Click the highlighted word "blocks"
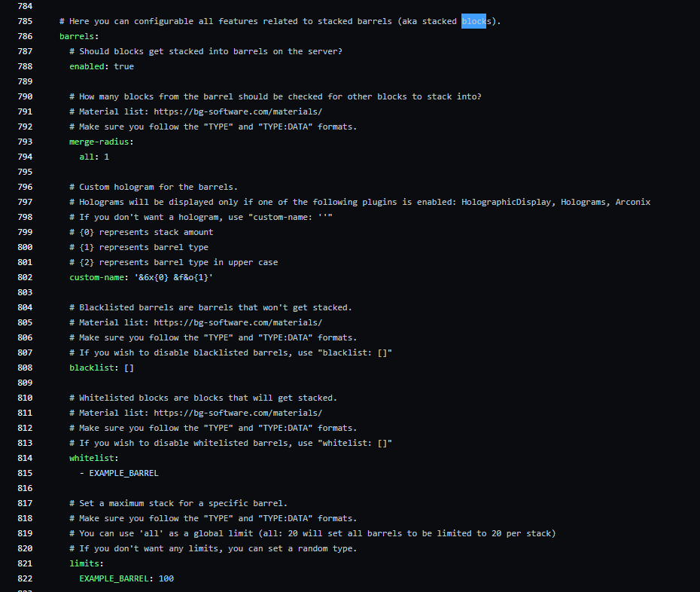The height and width of the screenshot is (592, 700). 473,21
